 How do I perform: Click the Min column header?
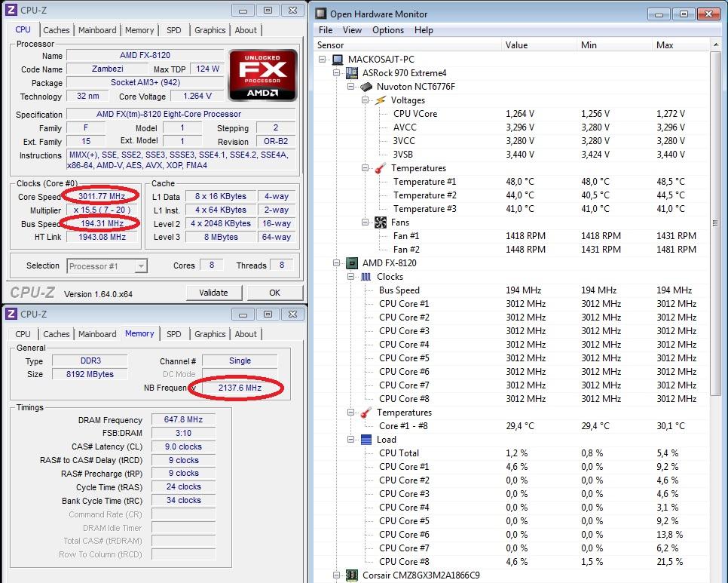[x=615, y=45]
